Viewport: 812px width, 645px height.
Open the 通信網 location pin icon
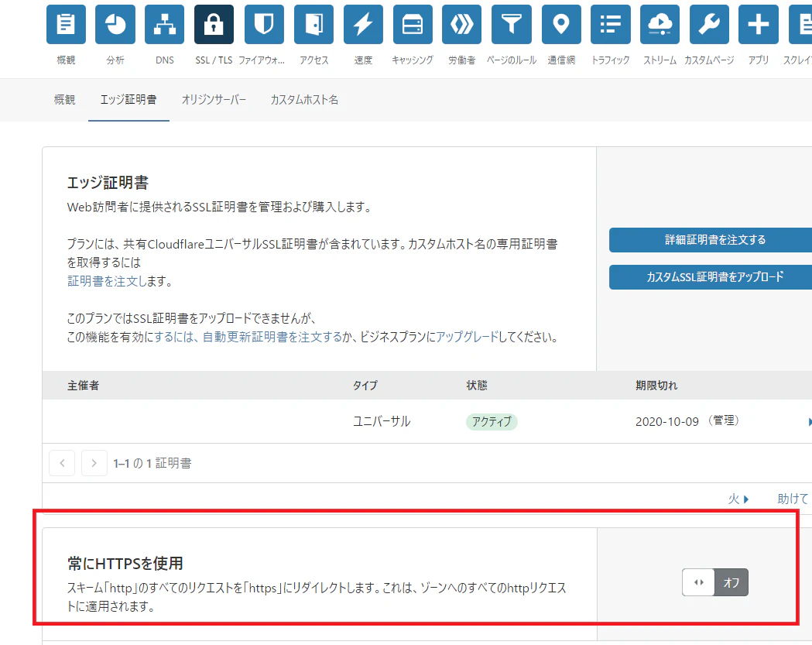tap(561, 24)
